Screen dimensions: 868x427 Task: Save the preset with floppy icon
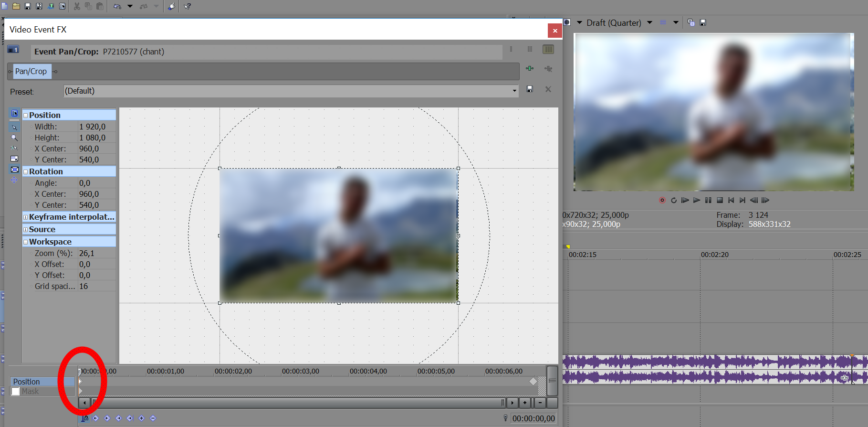[x=530, y=89]
